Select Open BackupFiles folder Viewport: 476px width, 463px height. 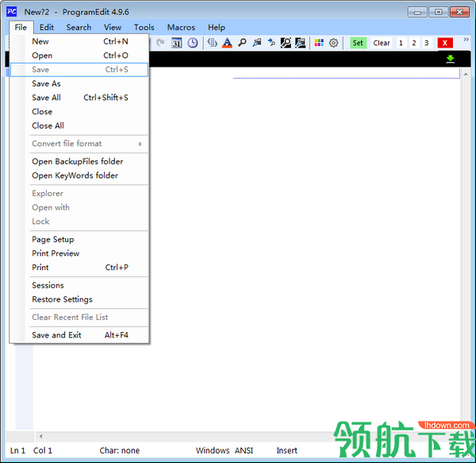click(x=79, y=162)
